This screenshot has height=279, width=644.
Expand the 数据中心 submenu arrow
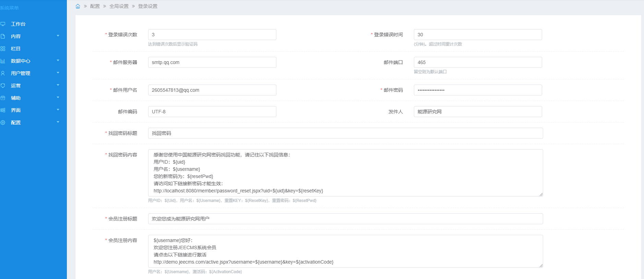pos(58,61)
